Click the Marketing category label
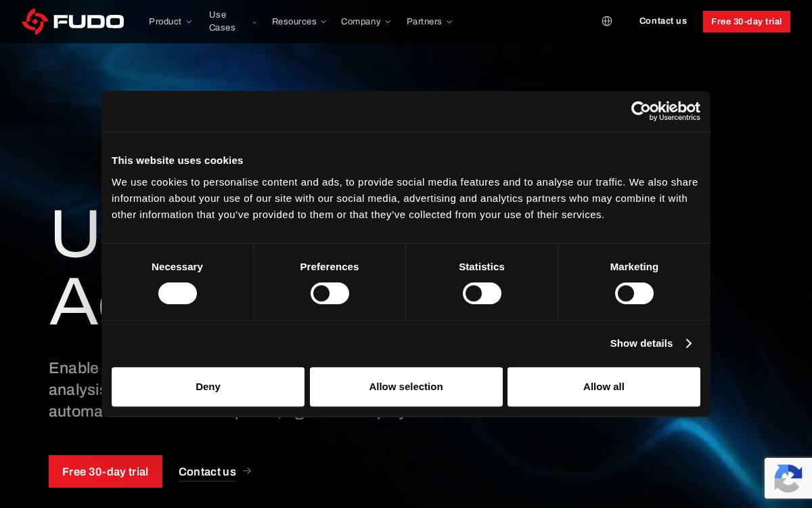Viewport: 812px width, 508px height. 634,267
